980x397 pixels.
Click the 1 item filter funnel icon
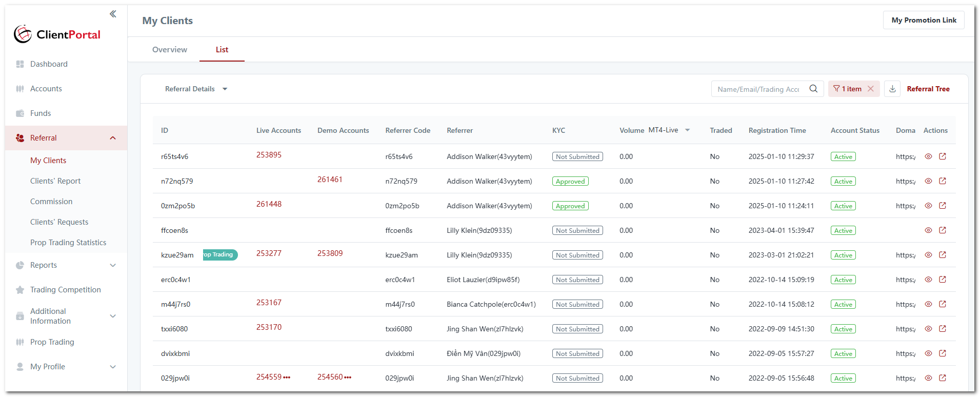pos(836,89)
